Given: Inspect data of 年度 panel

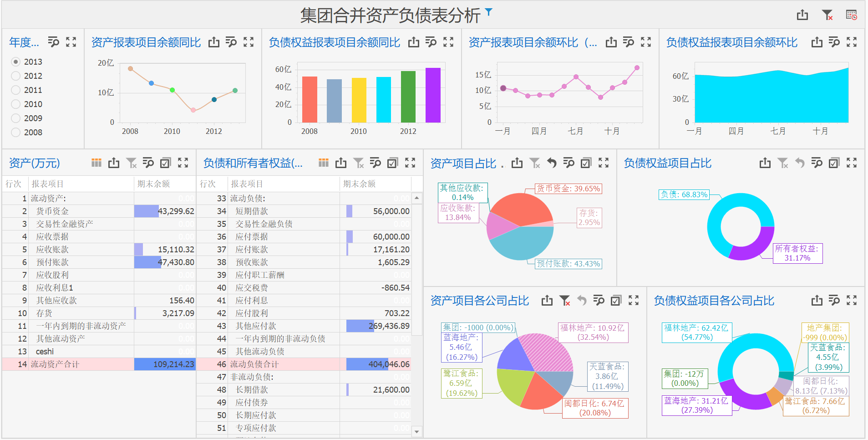Looking at the screenshot, I should 54,42.
